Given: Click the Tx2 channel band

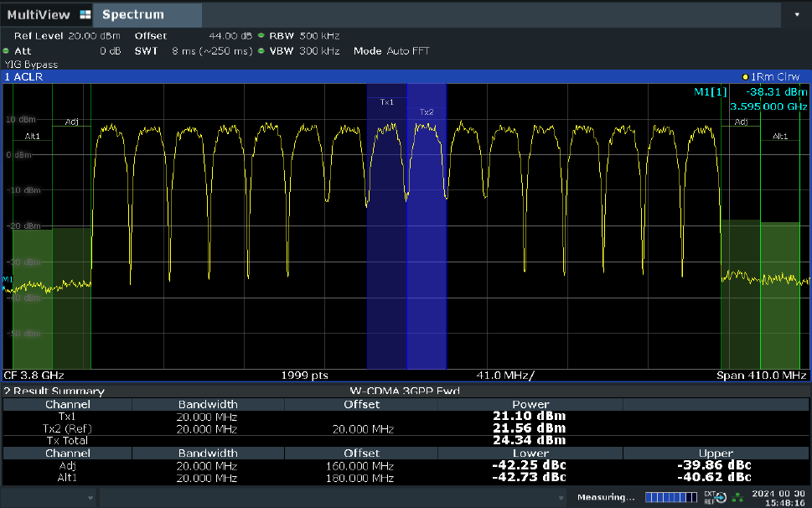Looking at the screenshot, I should pos(427,226).
